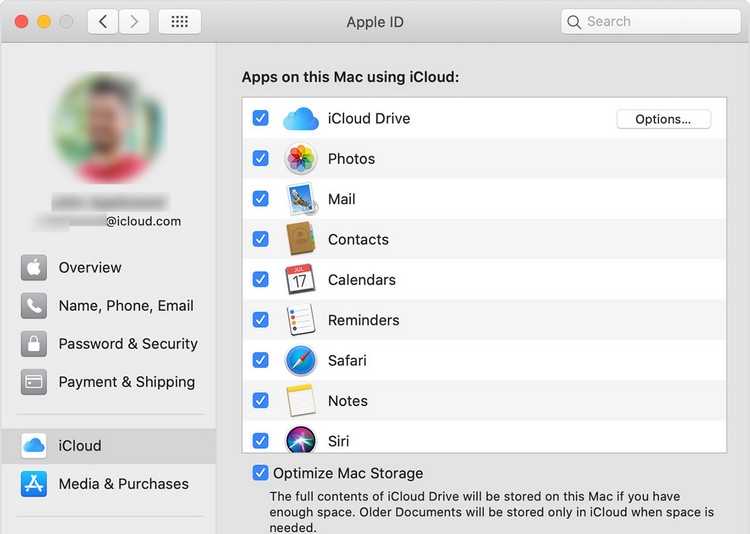This screenshot has height=534, width=750.
Task: Open iCloud Drive Options button
Action: point(663,119)
